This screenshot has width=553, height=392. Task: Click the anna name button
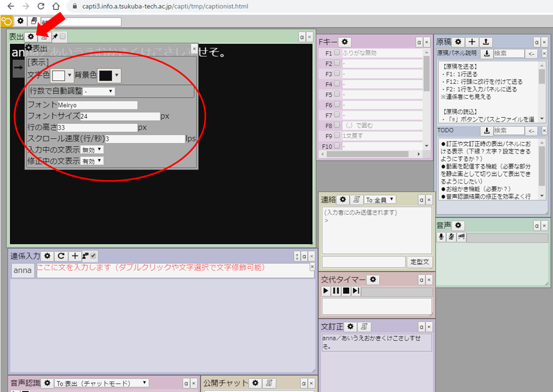(x=22, y=270)
